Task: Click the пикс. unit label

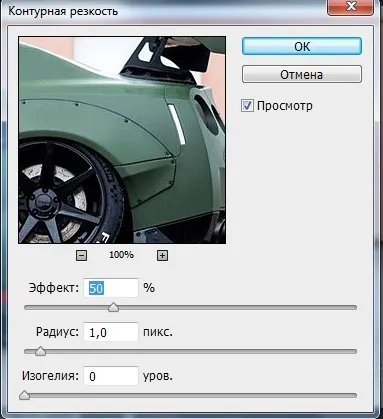Action: (x=158, y=332)
